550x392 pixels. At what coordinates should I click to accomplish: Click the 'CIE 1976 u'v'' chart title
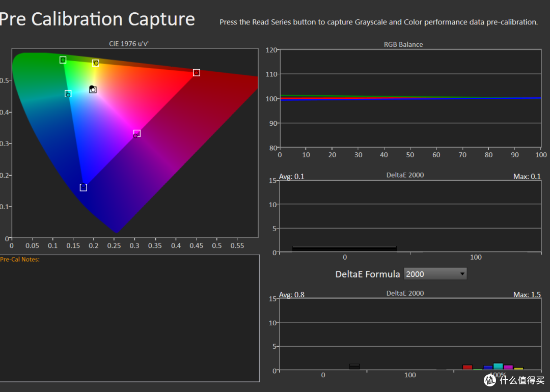pos(129,43)
